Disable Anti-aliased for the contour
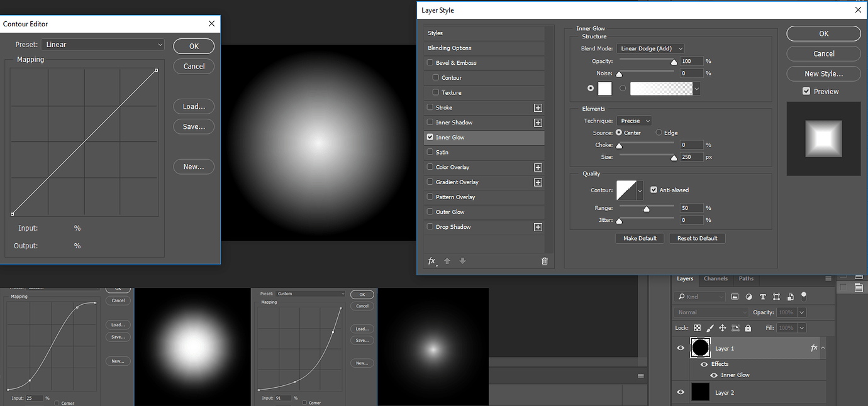The image size is (868, 406). (655, 190)
